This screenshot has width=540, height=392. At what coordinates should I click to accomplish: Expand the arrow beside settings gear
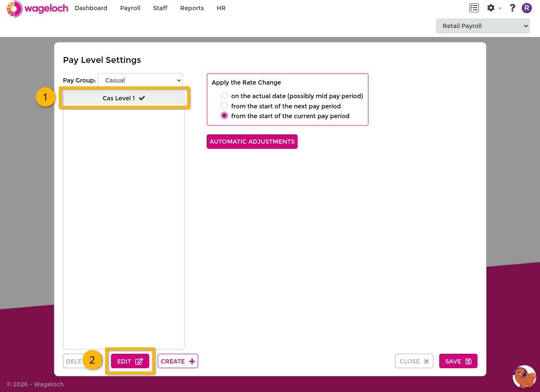coord(500,9)
